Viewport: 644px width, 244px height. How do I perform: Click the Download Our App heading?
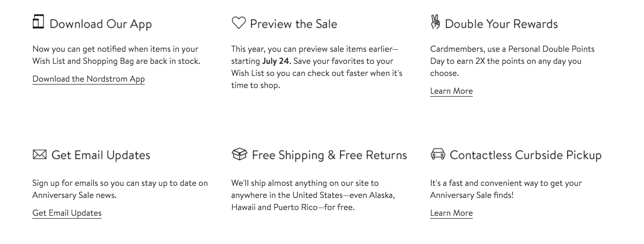pyautogui.click(x=101, y=24)
